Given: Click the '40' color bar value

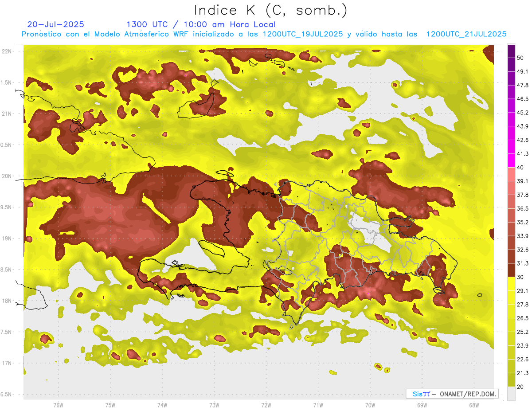Looking at the screenshot, I should [520, 168].
